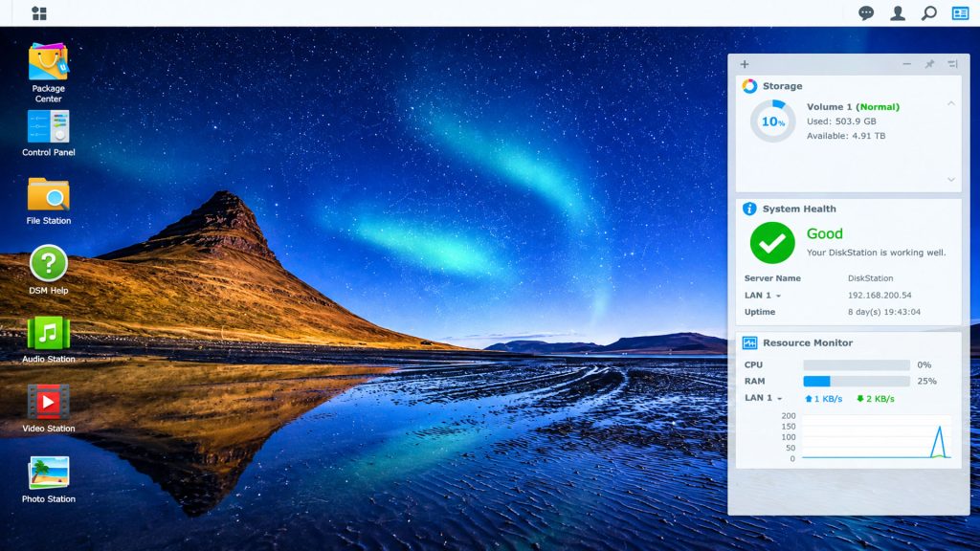980x551 pixels.
Task: Click the Volume 1 (Normal) label
Action: 853,107
